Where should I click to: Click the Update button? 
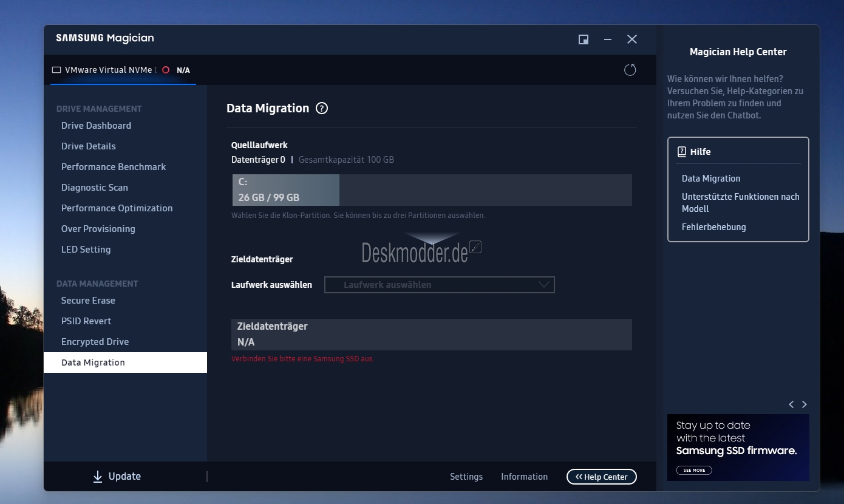[117, 477]
